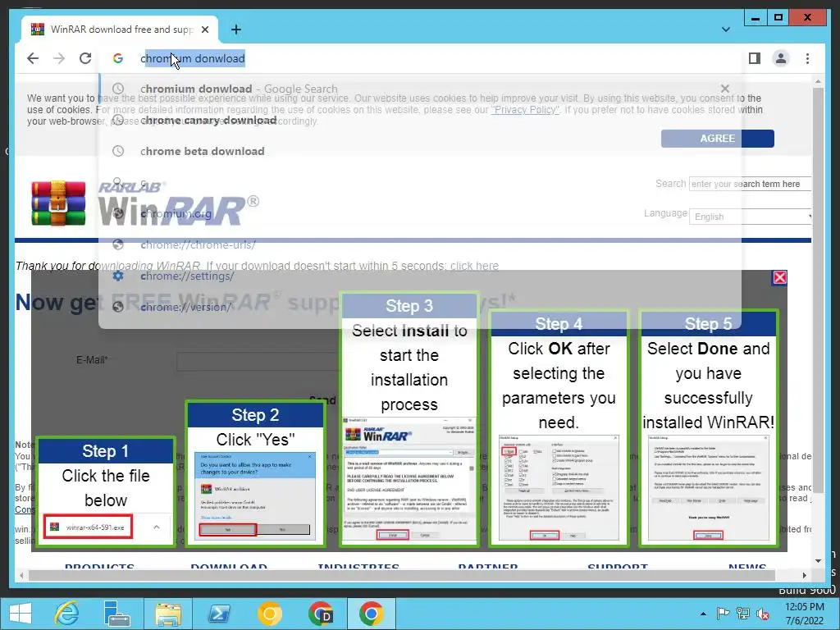Click the scroll down arrow
This screenshot has width=840, height=630.
coord(818,561)
